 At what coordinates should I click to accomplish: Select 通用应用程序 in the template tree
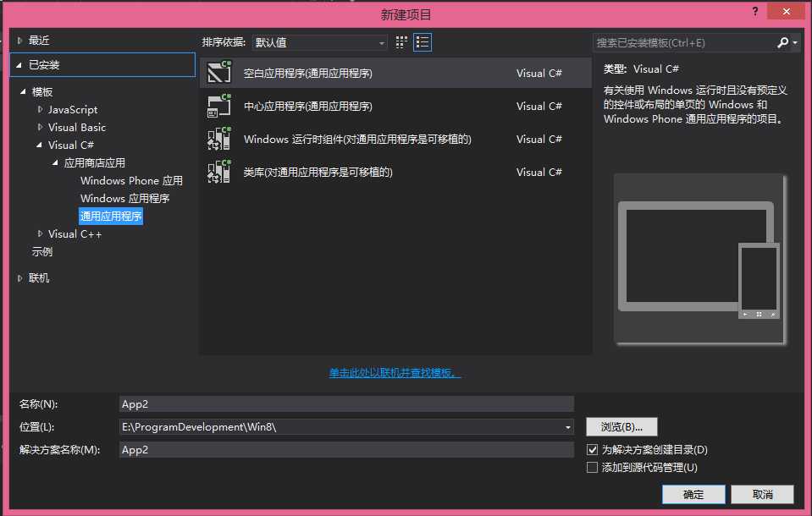pyautogui.click(x=111, y=216)
